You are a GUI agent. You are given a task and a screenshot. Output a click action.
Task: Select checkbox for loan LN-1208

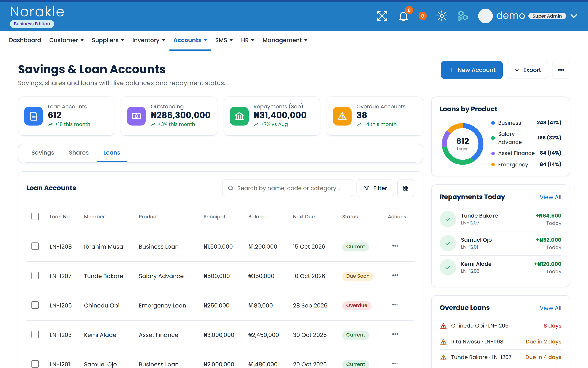click(x=35, y=246)
